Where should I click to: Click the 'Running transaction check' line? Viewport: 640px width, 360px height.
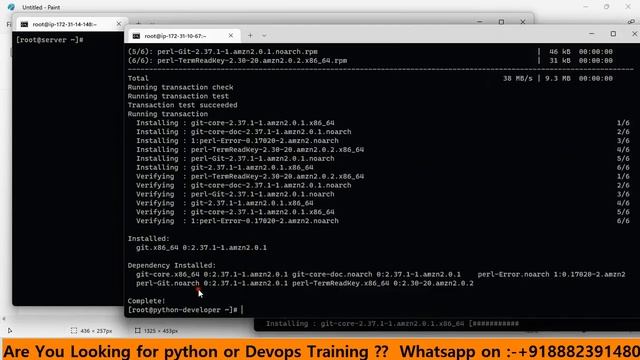pyautogui.click(x=180, y=87)
